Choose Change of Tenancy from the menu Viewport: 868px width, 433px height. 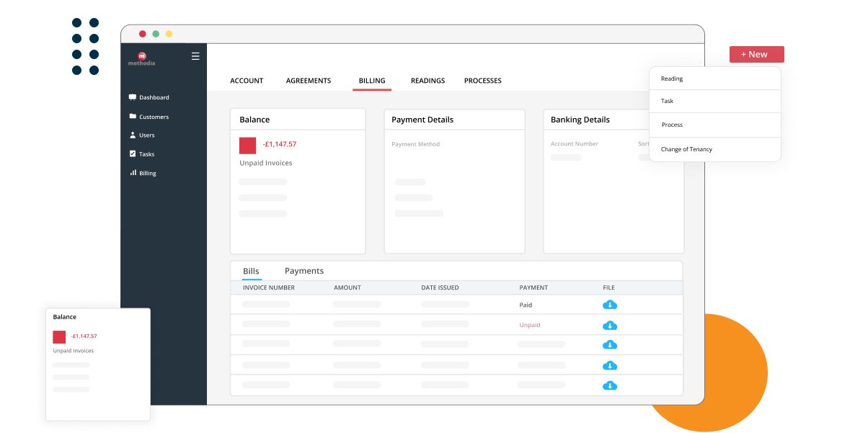686,149
